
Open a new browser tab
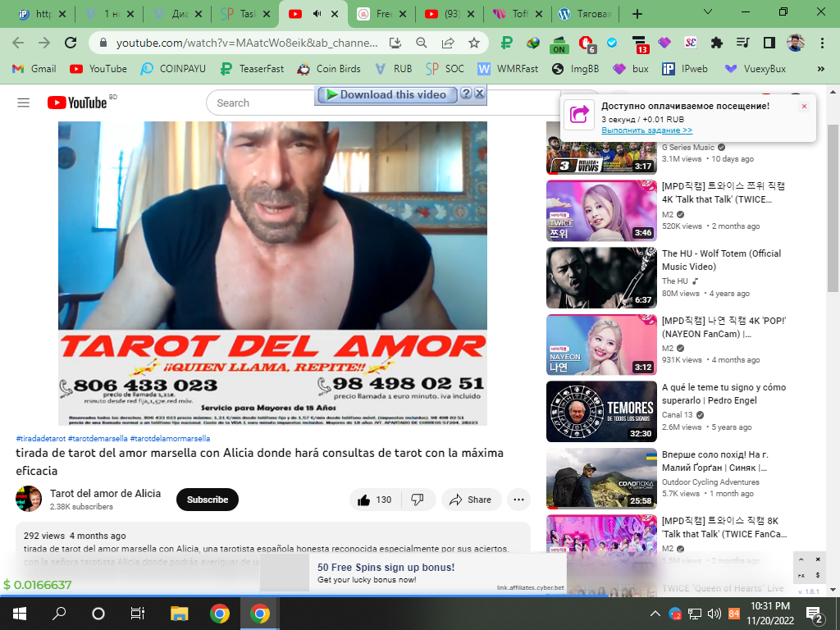(x=637, y=14)
